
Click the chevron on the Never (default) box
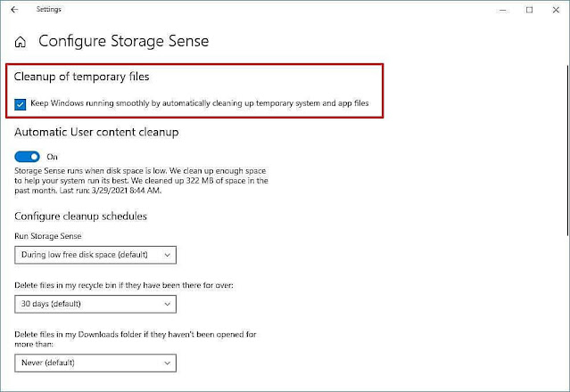166,363
